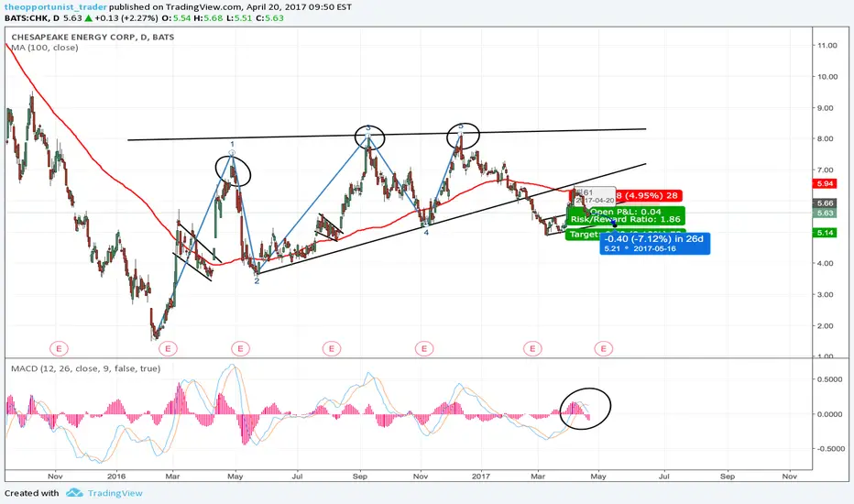Open the theopportunist_trader author link
Screen dimensions: 854x504
(56, 7)
